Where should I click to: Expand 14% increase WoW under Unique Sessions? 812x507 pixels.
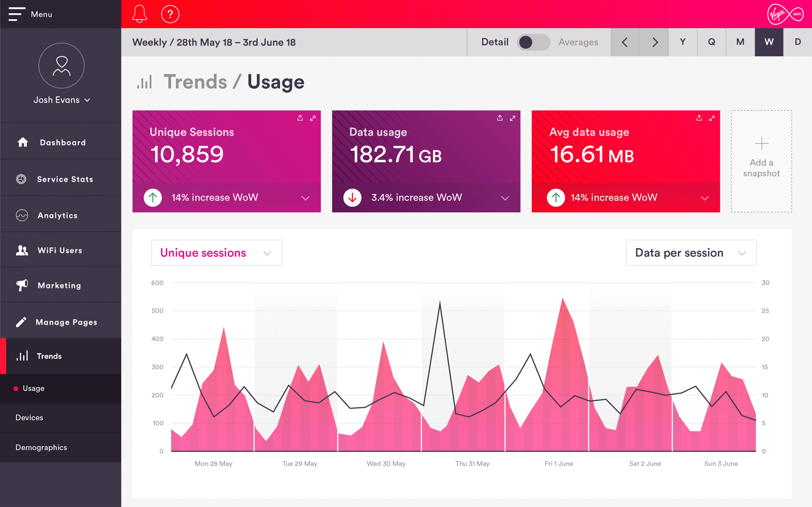tap(305, 198)
